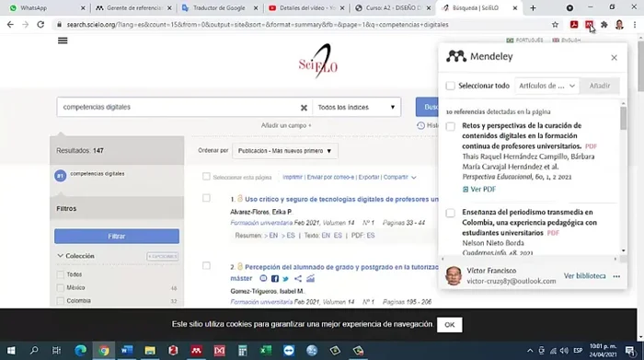Screen dimensions: 644x360
Task: Tick the México collection filter
Action: (61, 287)
